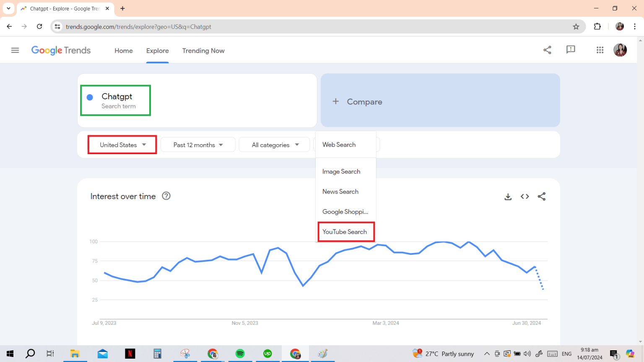The height and width of the screenshot is (362, 644).
Task: Open the Google account avatar in Trends header
Action: click(x=620, y=50)
